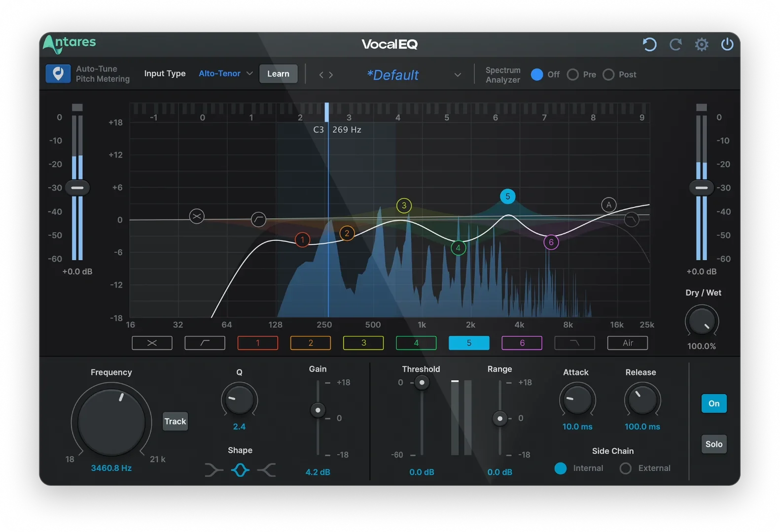Select band tab 4
This screenshot has height=532, width=780.
[x=416, y=343]
